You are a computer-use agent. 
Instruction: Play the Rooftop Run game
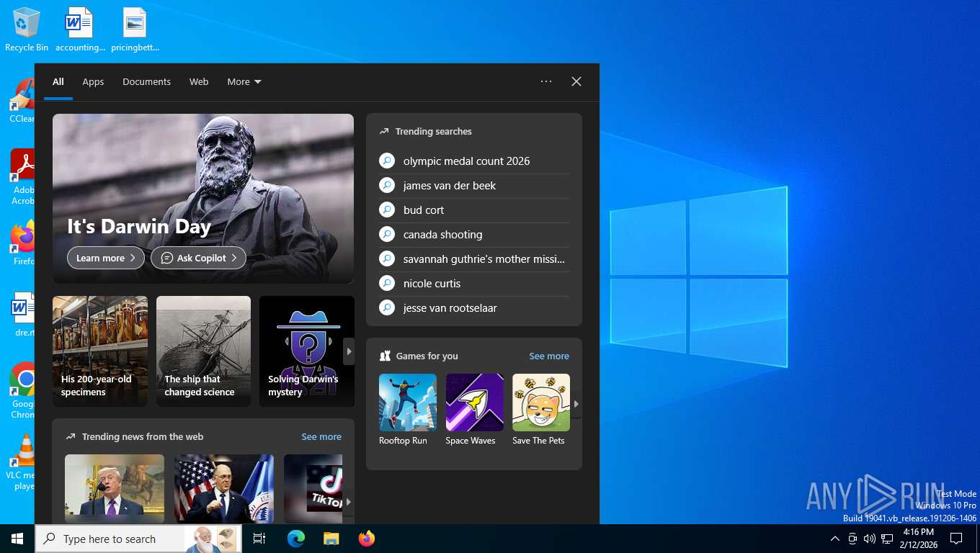tap(408, 410)
